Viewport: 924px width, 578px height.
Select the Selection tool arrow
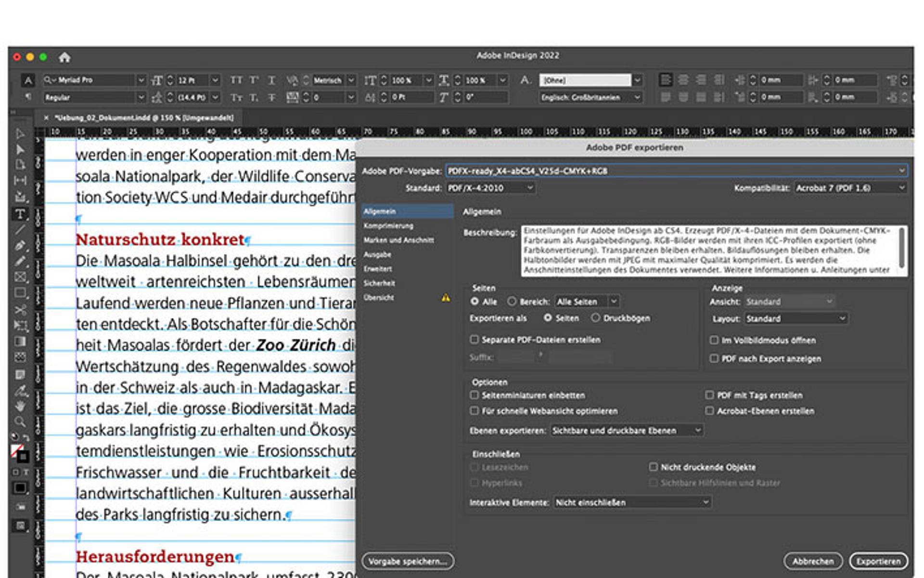point(20,133)
